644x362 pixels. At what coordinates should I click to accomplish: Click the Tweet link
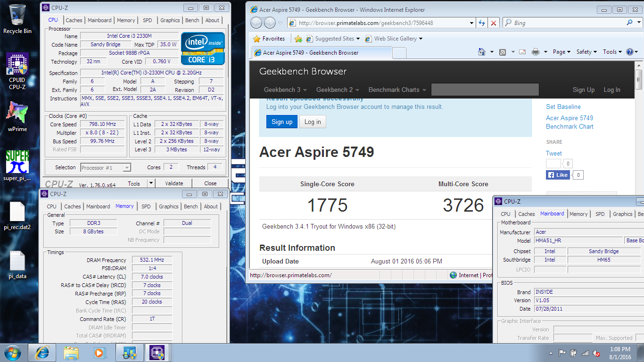pos(553,153)
